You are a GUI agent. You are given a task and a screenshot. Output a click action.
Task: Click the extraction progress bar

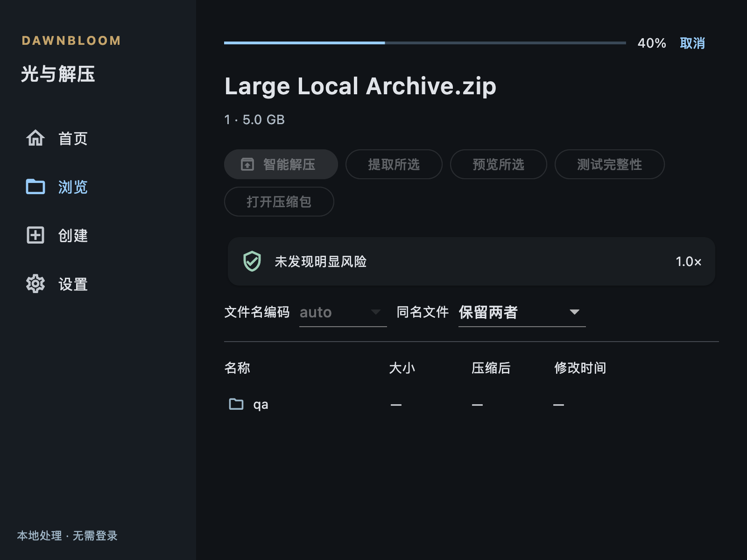tap(425, 43)
